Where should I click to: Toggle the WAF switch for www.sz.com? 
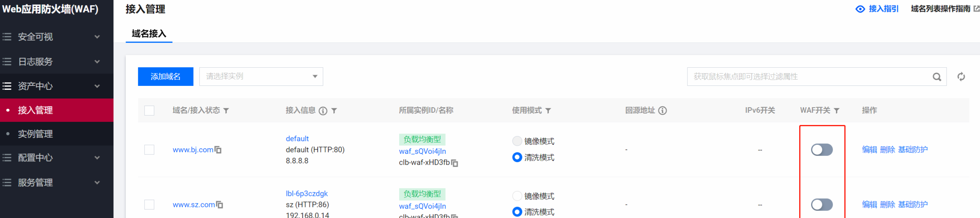821,205
